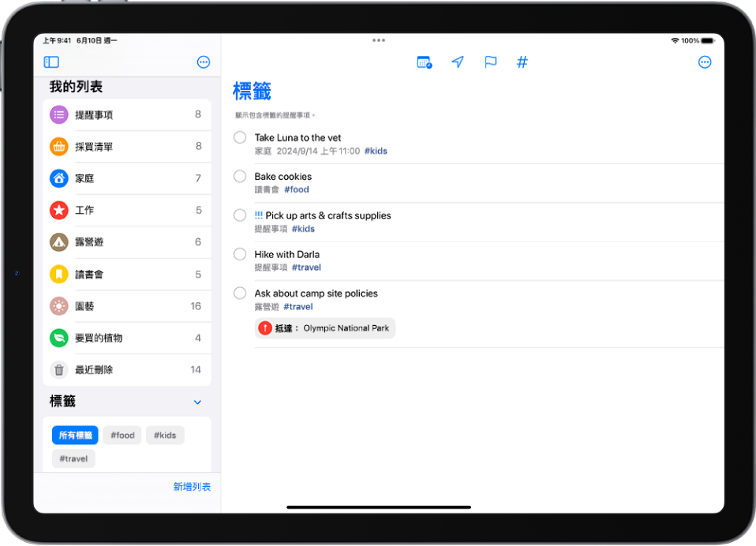This screenshot has height=546, width=756.
Task: Mark Hike with Darla as complete
Action: pyautogui.click(x=240, y=254)
